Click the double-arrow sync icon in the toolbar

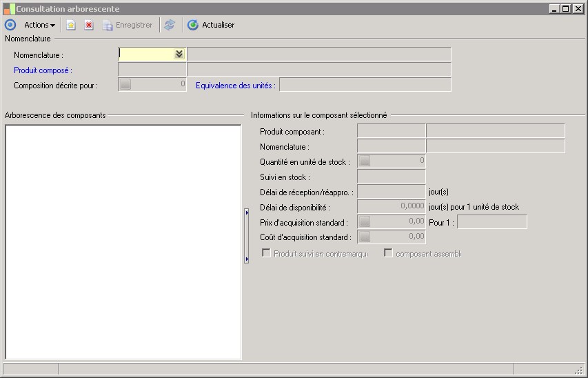tap(170, 25)
